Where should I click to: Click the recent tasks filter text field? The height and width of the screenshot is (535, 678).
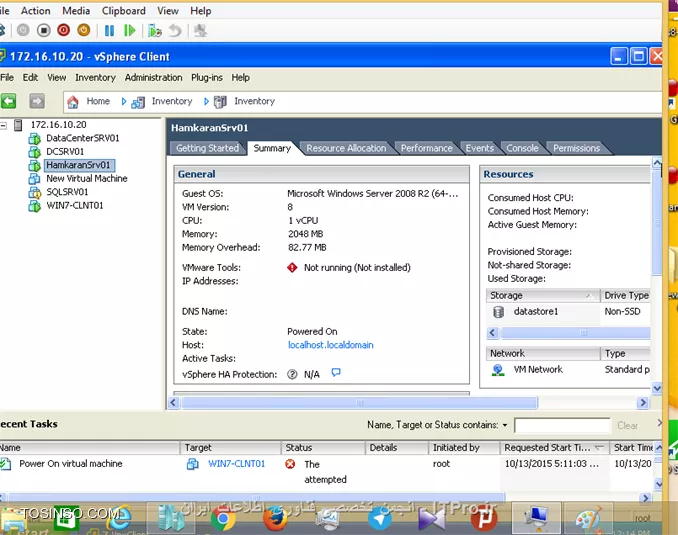[x=562, y=426]
